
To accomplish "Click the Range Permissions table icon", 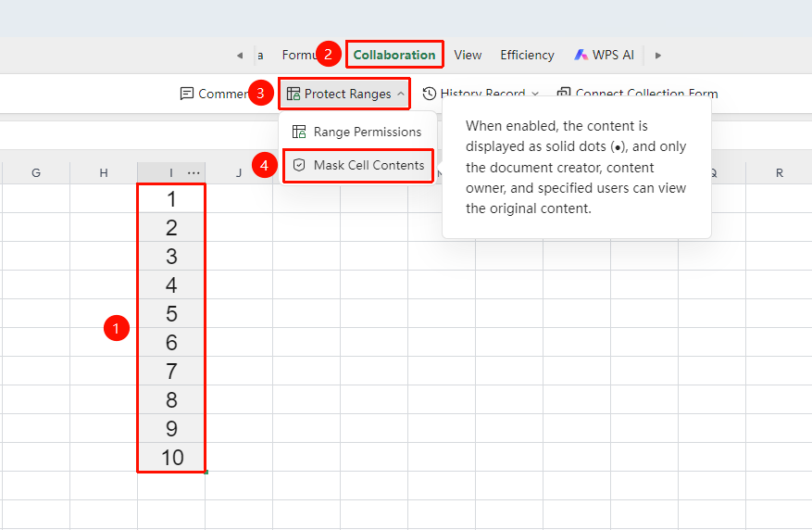I will [299, 132].
